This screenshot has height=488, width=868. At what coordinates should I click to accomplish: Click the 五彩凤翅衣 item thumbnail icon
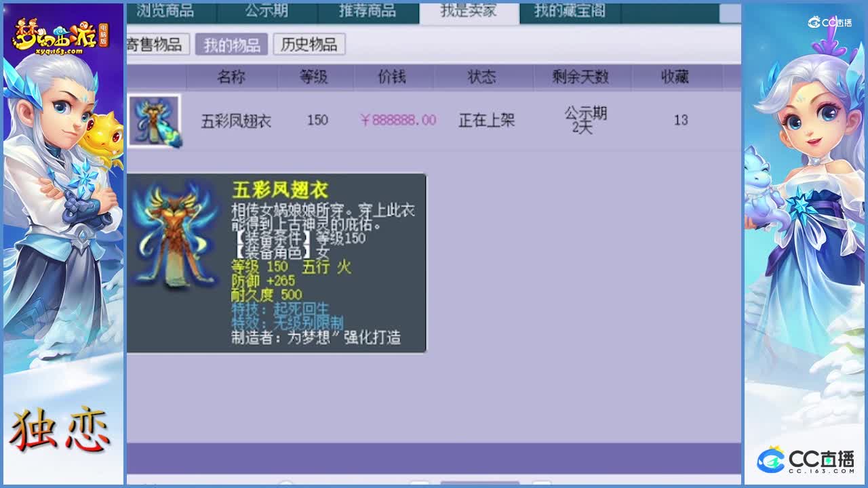tap(155, 120)
